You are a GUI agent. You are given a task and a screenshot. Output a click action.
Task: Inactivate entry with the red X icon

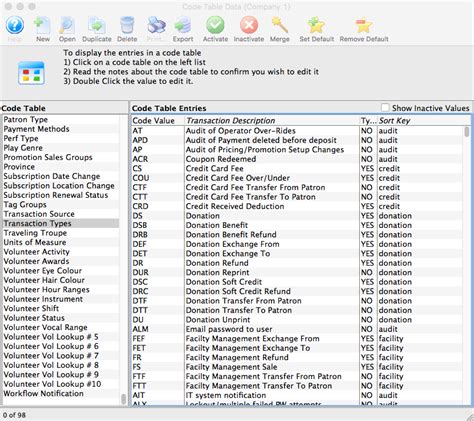(x=249, y=29)
